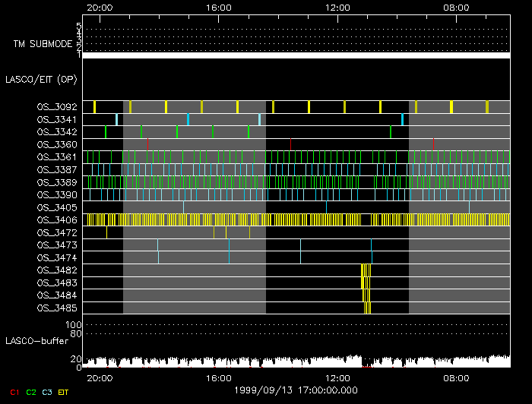Click the white TM SUBMODE bar

click(296, 55)
